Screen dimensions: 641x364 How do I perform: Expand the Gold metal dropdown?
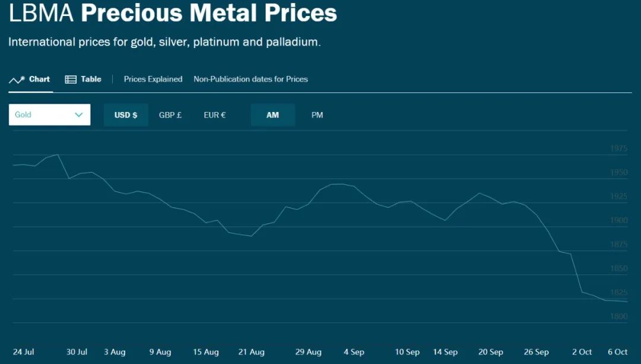[x=49, y=115]
